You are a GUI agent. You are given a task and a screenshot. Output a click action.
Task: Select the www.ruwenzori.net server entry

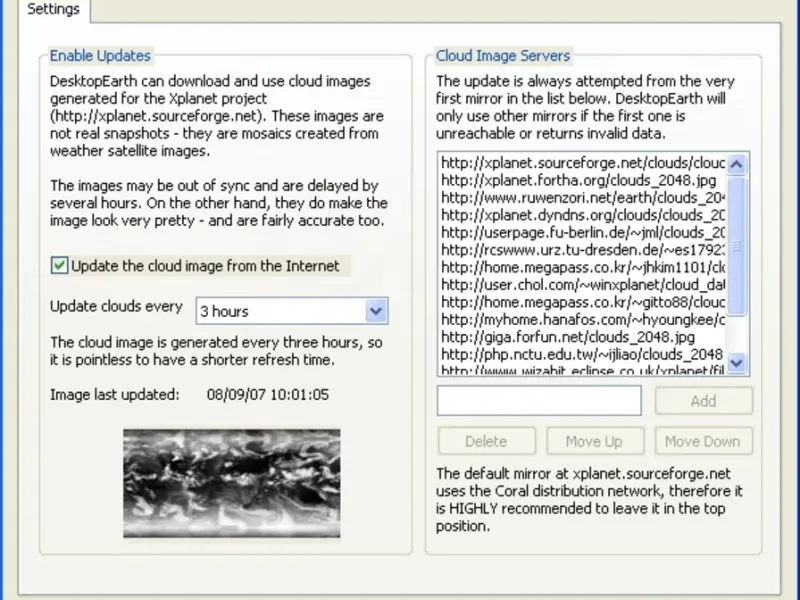582,197
